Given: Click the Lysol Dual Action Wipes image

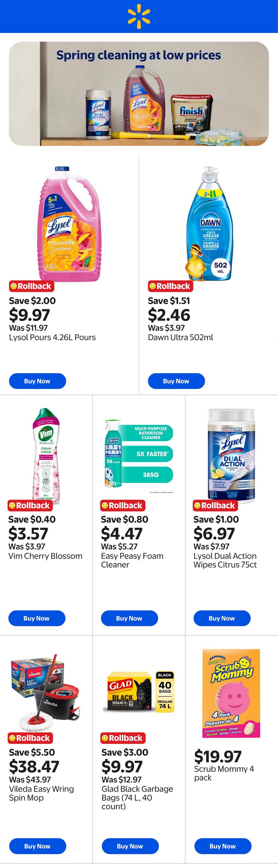Looking at the screenshot, I should point(232,455).
